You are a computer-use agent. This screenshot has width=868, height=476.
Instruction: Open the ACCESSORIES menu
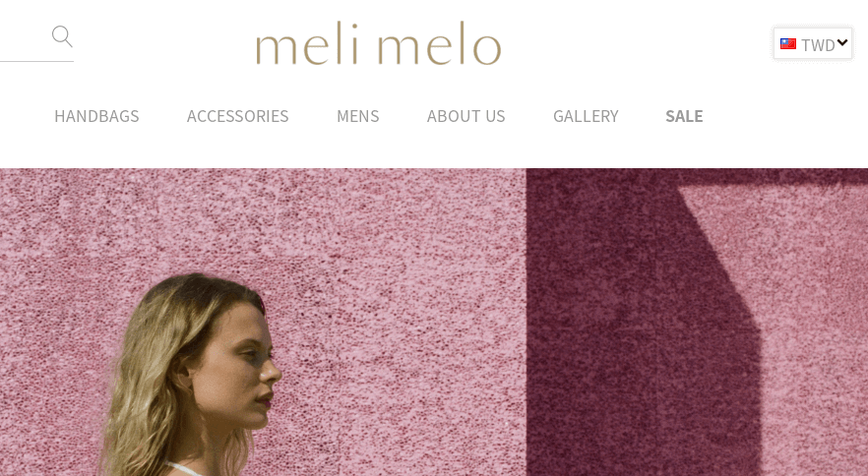237,116
